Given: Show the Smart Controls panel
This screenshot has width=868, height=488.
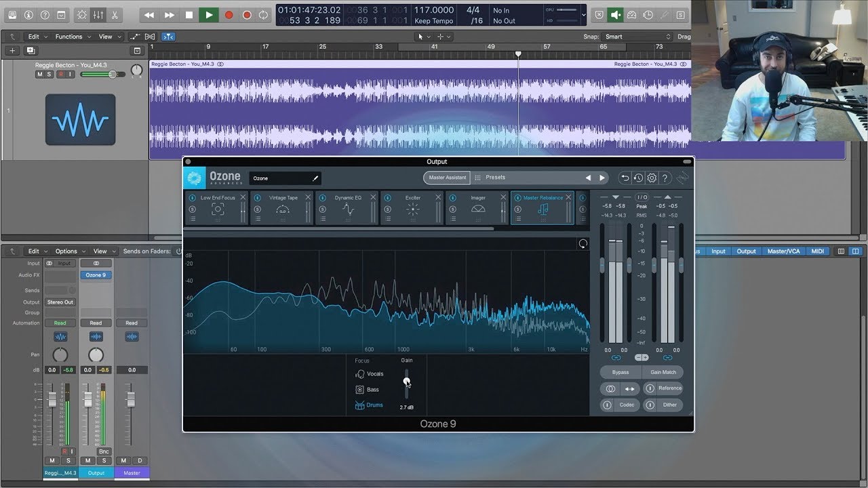Looking at the screenshot, I should pos(82,14).
